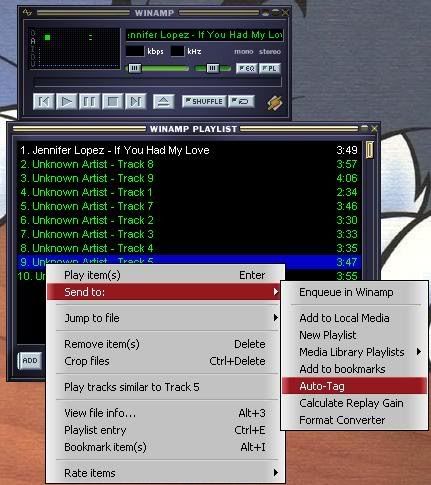Toggle the Repeat button
The height and width of the screenshot is (485, 431).
point(241,101)
